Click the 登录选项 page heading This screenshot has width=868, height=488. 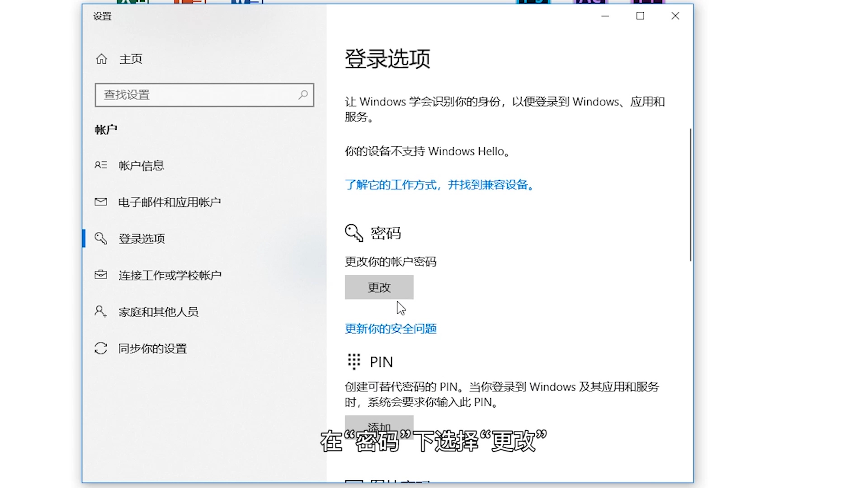387,59
